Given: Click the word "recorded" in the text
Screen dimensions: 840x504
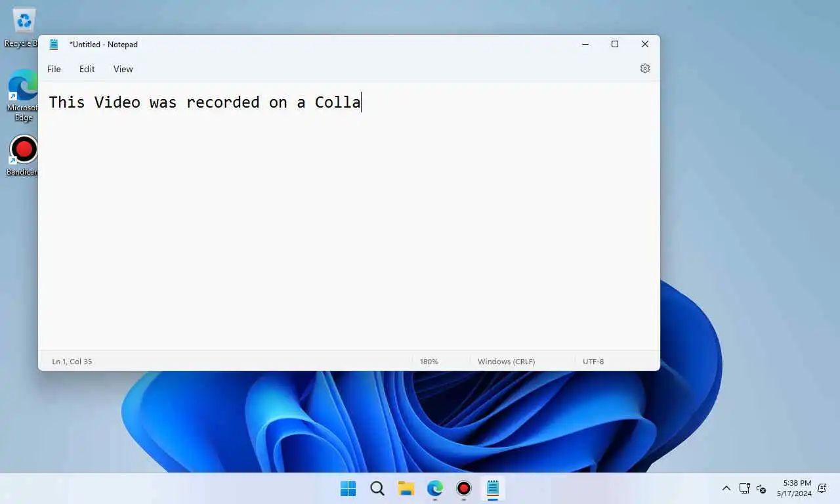Looking at the screenshot, I should tap(223, 102).
